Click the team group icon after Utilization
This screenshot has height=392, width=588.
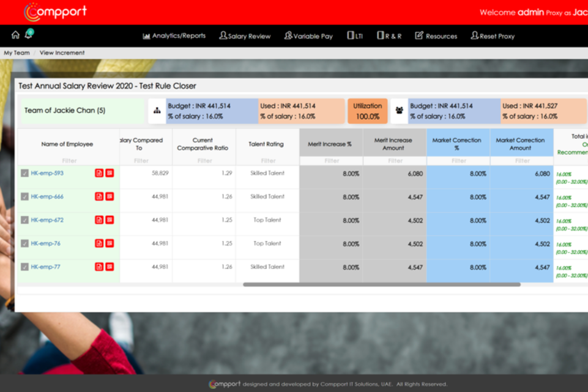400,111
